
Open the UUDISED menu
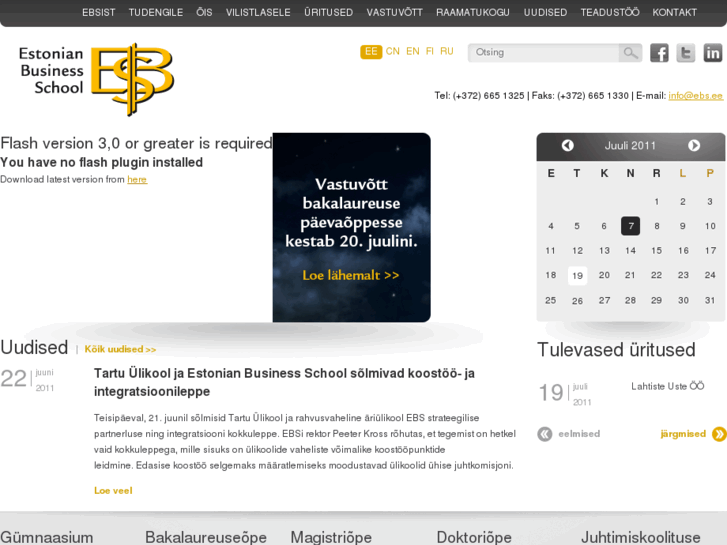[x=545, y=13]
